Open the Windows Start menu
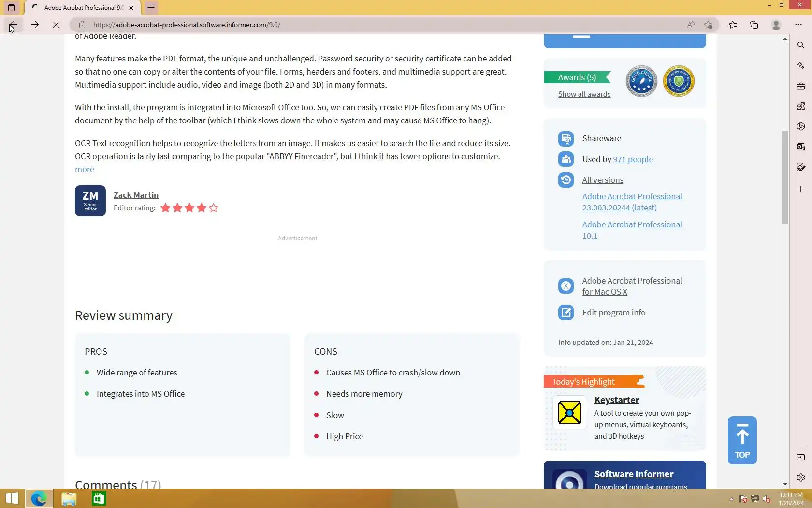The image size is (812, 508). click(12, 498)
